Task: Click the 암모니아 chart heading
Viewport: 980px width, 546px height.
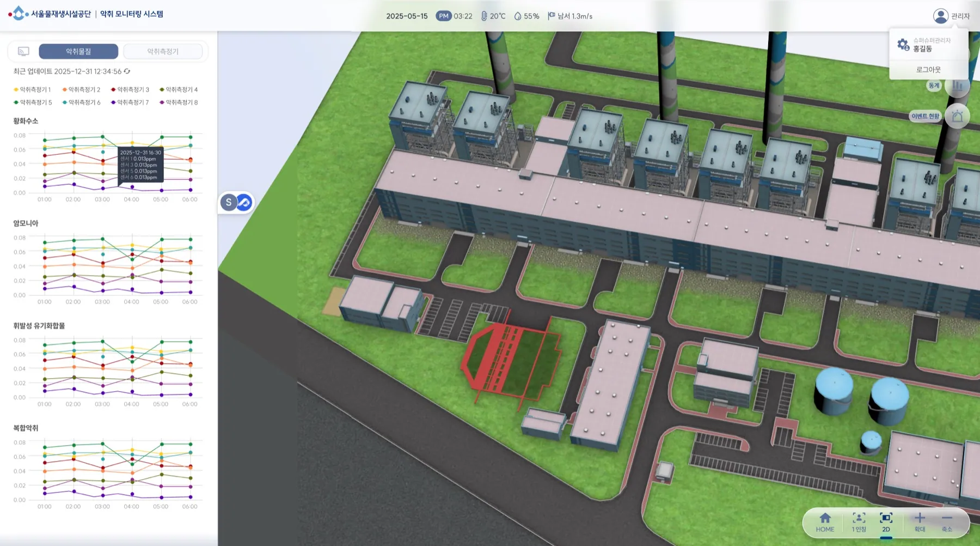Action: tap(26, 223)
